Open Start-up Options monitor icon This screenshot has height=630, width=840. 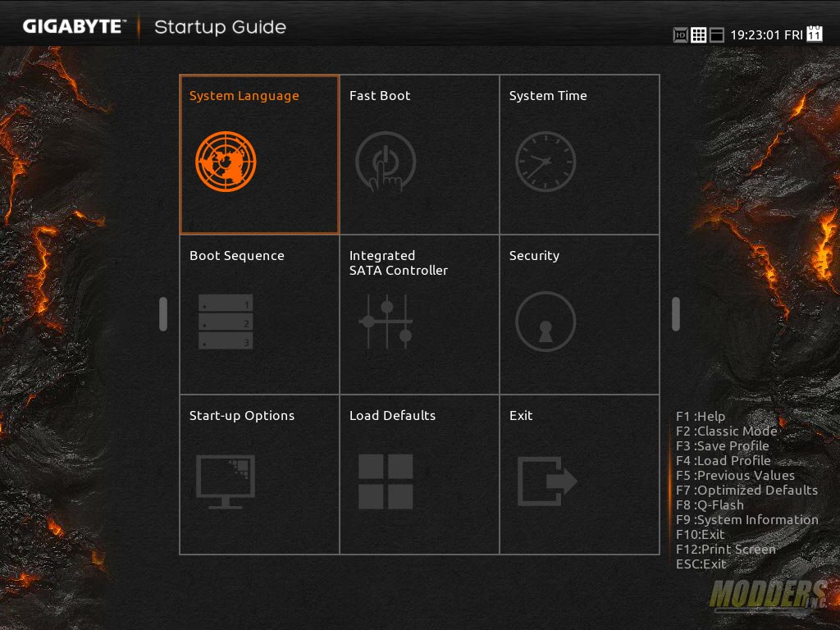click(226, 482)
